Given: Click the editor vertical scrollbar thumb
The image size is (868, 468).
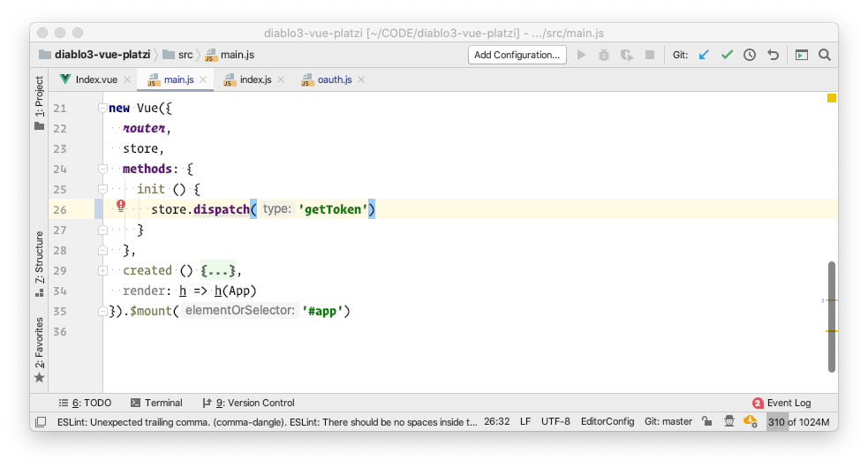Looking at the screenshot, I should click(x=832, y=317).
